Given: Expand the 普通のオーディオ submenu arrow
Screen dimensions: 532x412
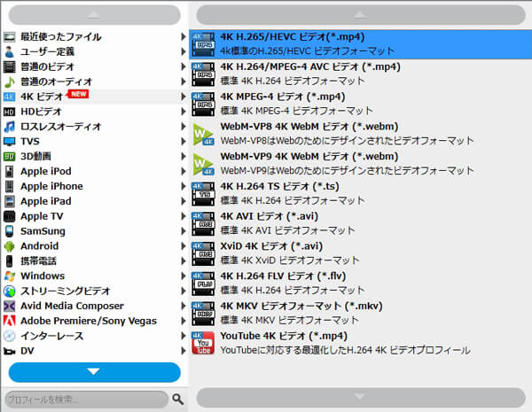Looking at the screenshot, I should point(184,82).
